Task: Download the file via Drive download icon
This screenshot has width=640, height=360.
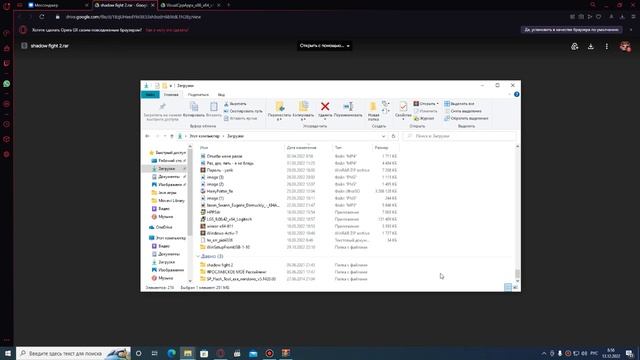Action: (x=590, y=46)
